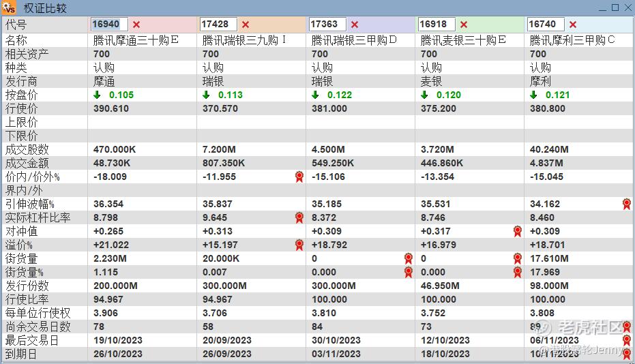
Task: Remove warrant 17428 with its red X
Action: 246,25
